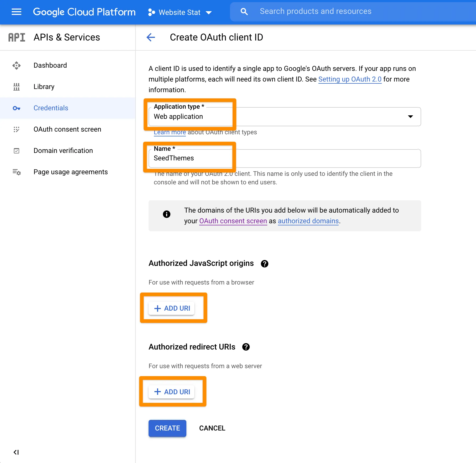Open the Setting up OAuth 2.0 link

pos(350,79)
